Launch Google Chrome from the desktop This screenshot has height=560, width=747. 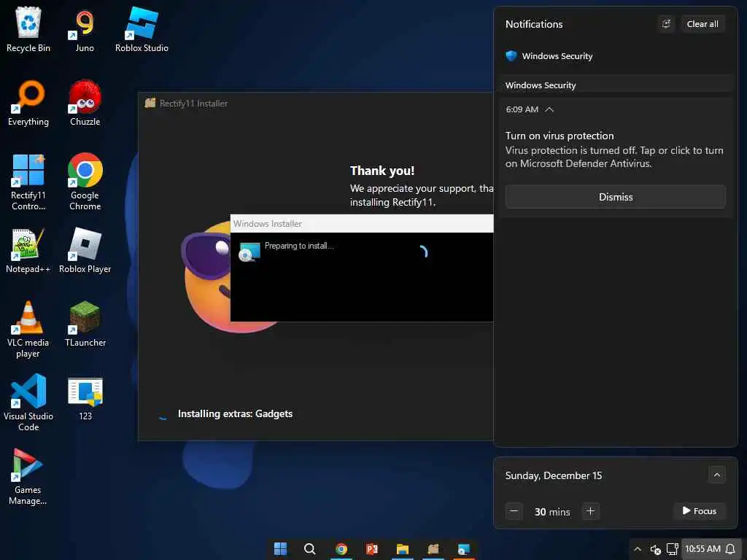click(x=85, y=182)
